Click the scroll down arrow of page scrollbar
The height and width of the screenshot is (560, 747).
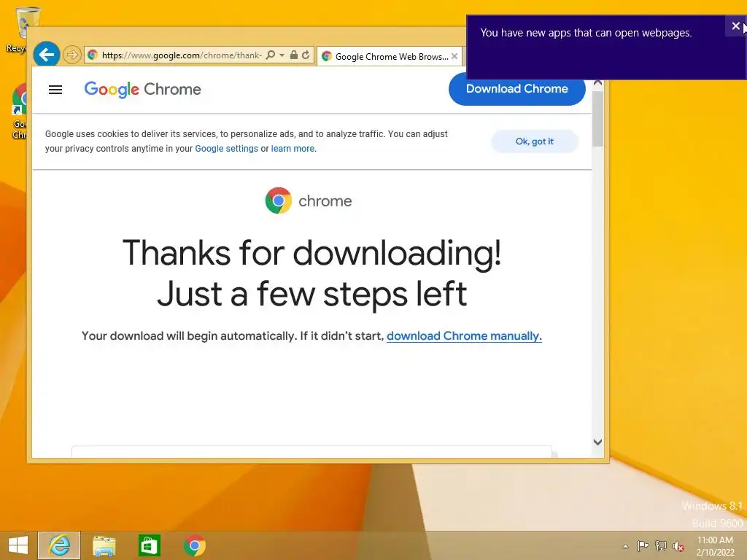(598, 442)
